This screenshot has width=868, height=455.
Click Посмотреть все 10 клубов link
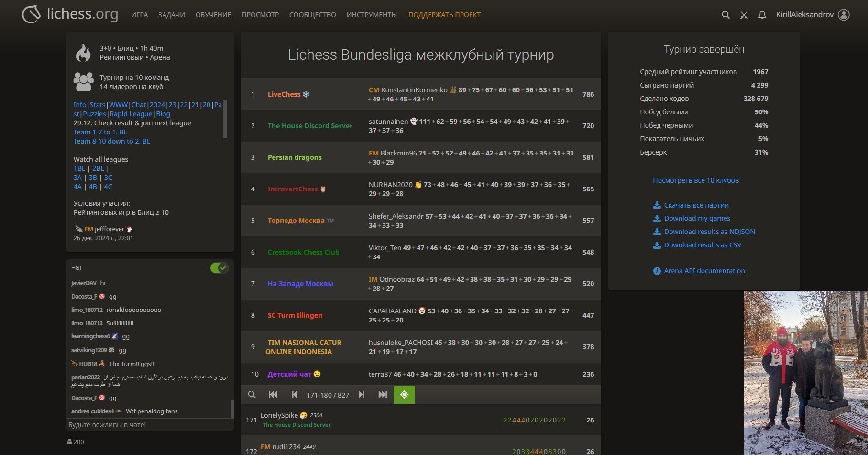(x=696, y=180)
